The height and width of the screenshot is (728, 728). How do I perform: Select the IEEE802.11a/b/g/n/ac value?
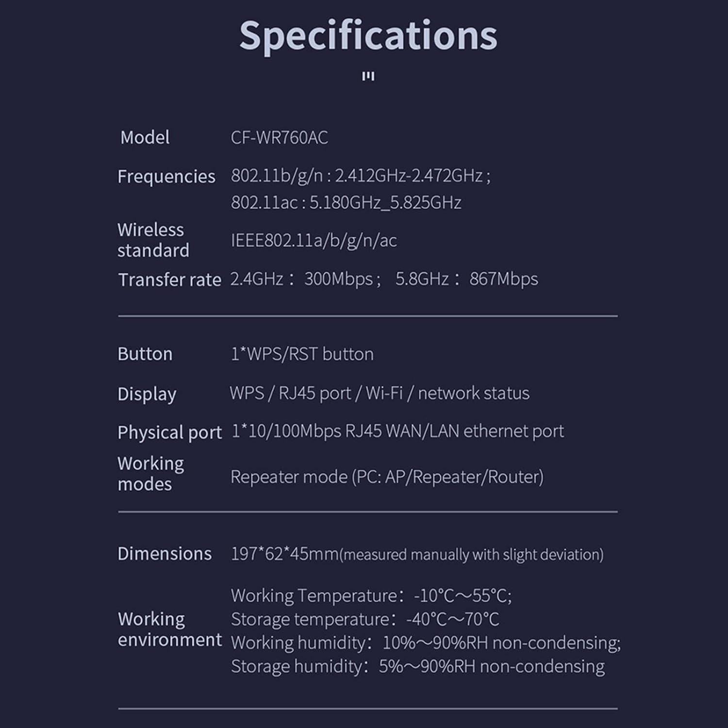tap(314, 241)
